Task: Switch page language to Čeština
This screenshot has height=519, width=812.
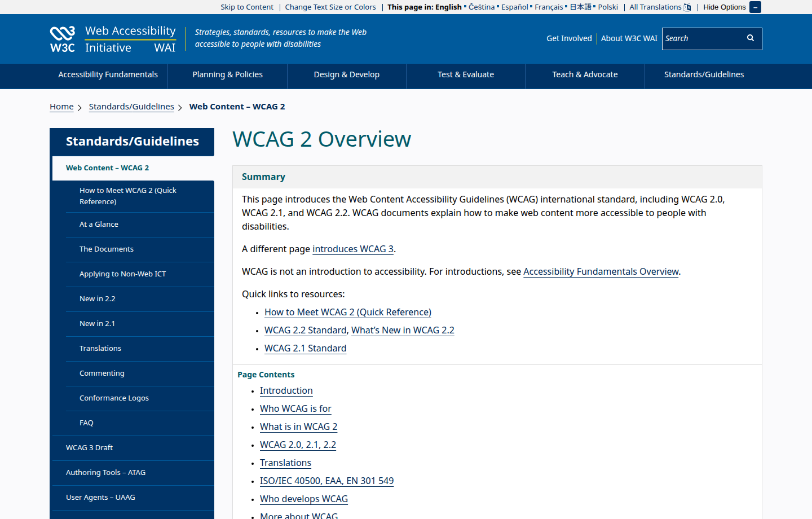Action: tap(482, 7)
